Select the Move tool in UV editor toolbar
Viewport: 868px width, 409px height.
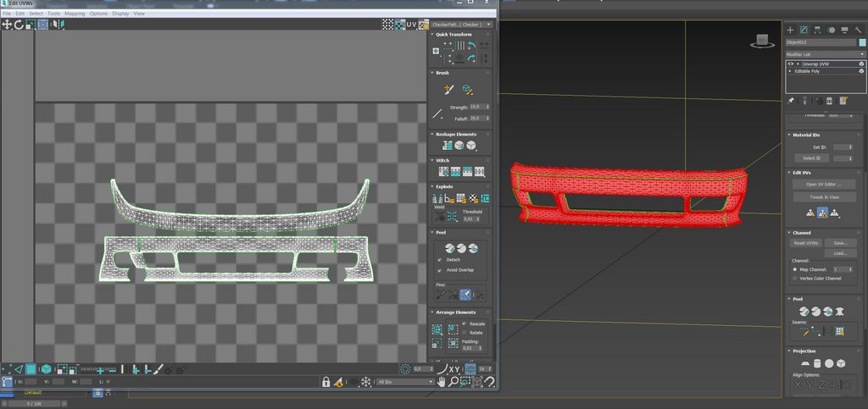click(x=7, y=25)
